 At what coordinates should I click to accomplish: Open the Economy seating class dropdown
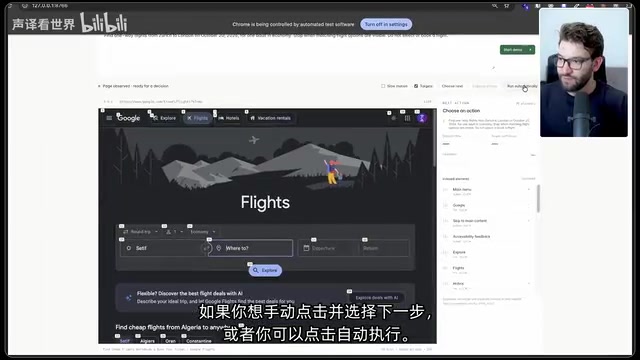point(203,231)
